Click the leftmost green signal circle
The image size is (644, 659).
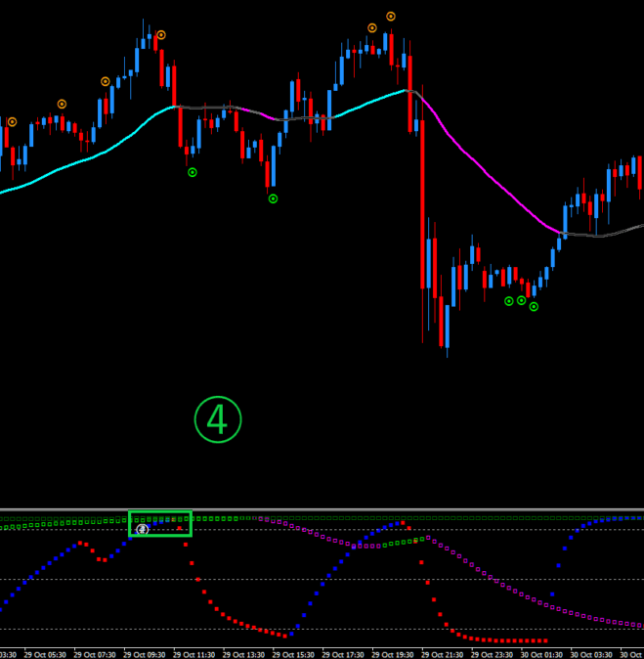(x=193, y=172)
